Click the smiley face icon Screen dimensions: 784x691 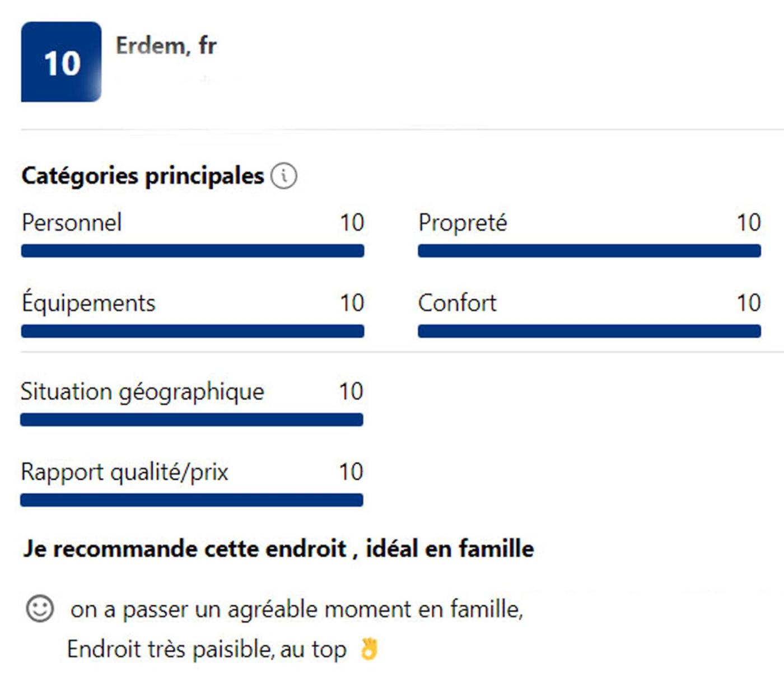point(40,608)
